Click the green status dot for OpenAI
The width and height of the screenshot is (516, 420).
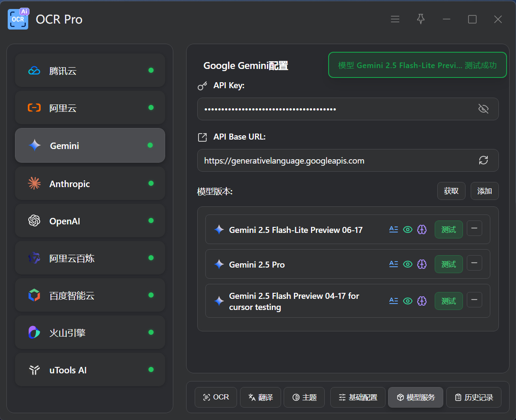pos(151,220)
